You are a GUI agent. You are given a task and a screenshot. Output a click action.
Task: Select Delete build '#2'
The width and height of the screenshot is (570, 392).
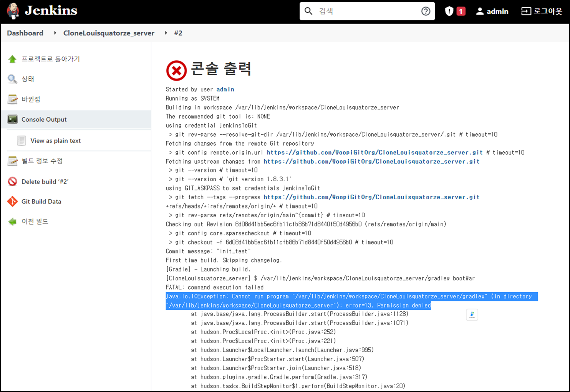tap(45, 182)
